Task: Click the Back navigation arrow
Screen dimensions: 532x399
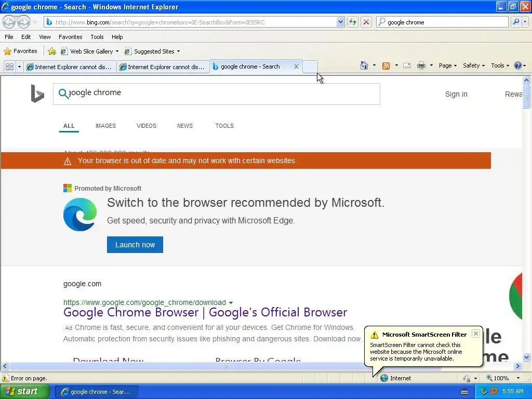Action: (x=9, y=22)
